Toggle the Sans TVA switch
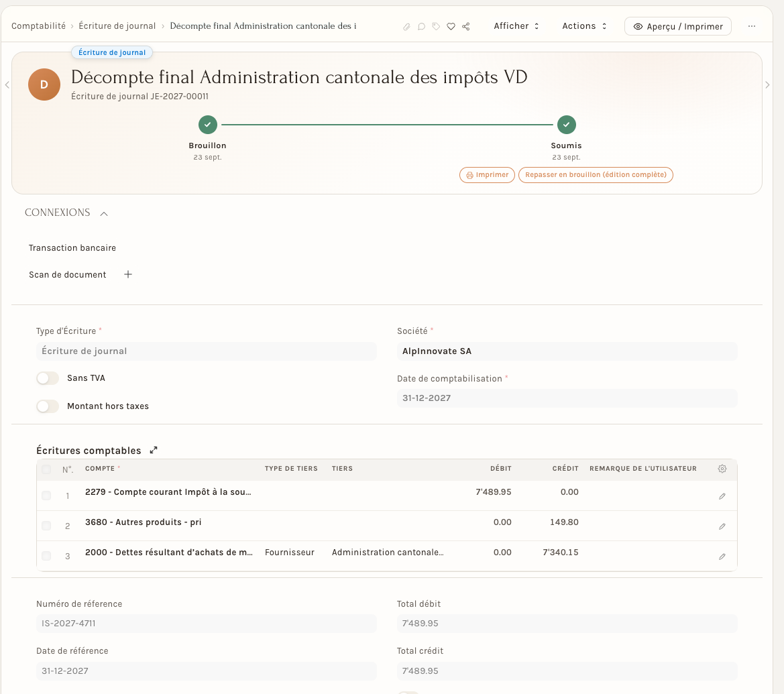Screen dimensions: 784x694 [x=48, y=378]
